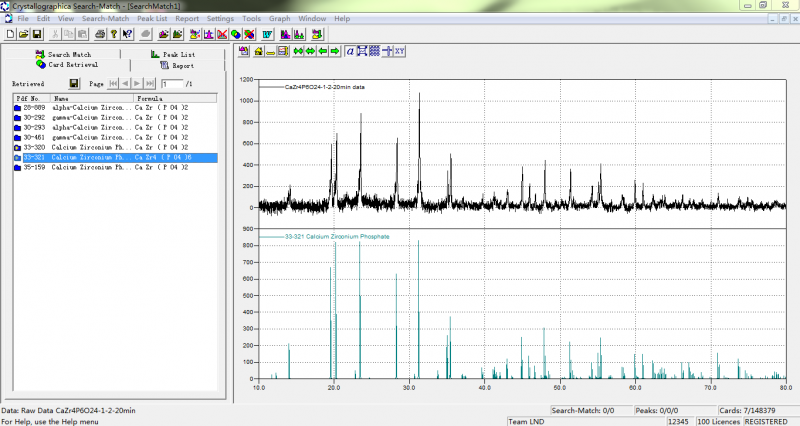Toggle the italic 'a' graph label button
This screenshot has width=800, height=426.
click(x=349, y=51)
